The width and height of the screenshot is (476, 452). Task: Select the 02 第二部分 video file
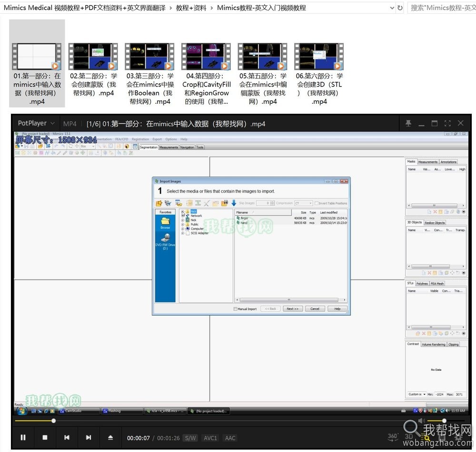(x=93, y=70)
